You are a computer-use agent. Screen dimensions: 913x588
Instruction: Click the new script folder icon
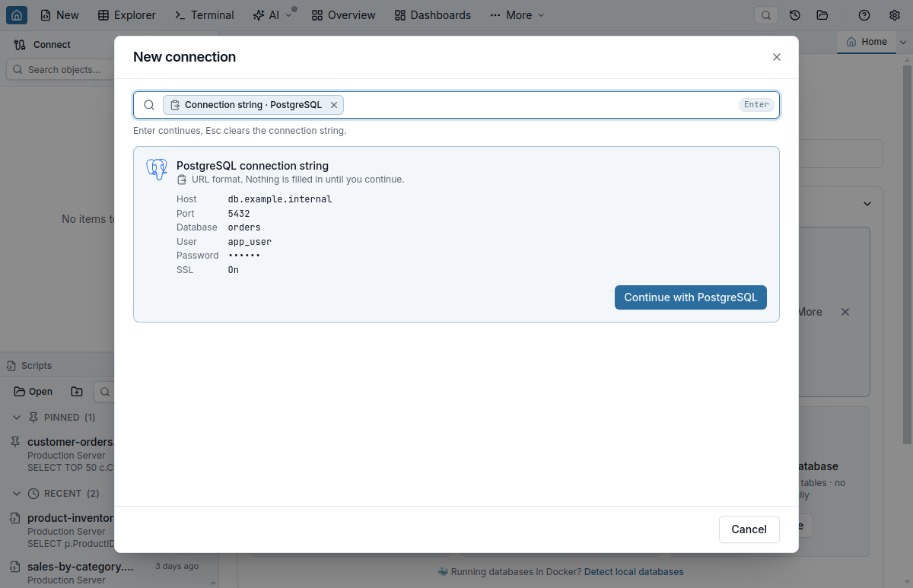click(x=77, y=392)
